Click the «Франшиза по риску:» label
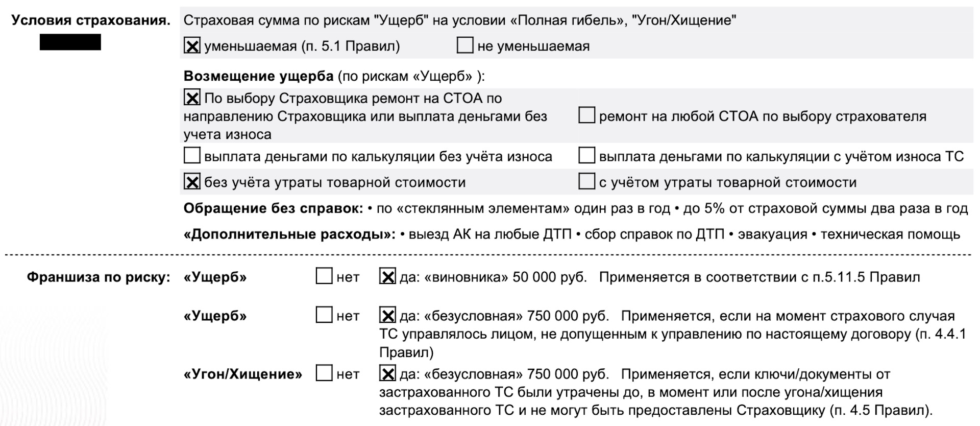The image size is (980, 426). [98, 277]
